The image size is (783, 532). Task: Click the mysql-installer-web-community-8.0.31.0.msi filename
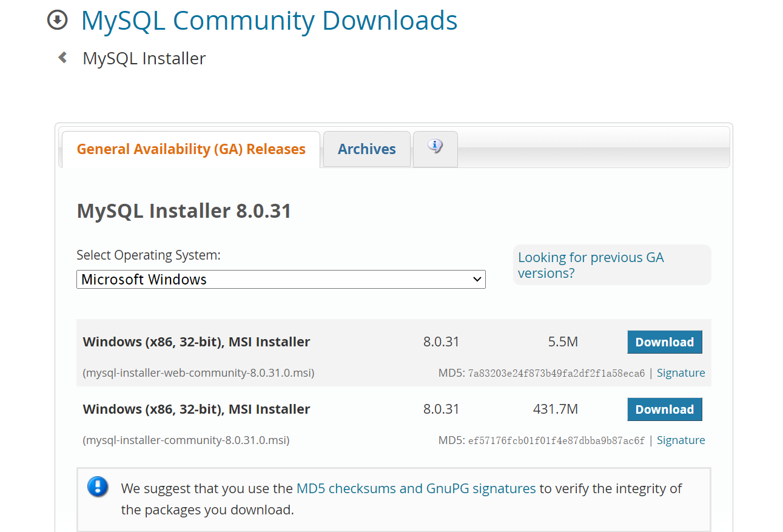tap(198, 373)
